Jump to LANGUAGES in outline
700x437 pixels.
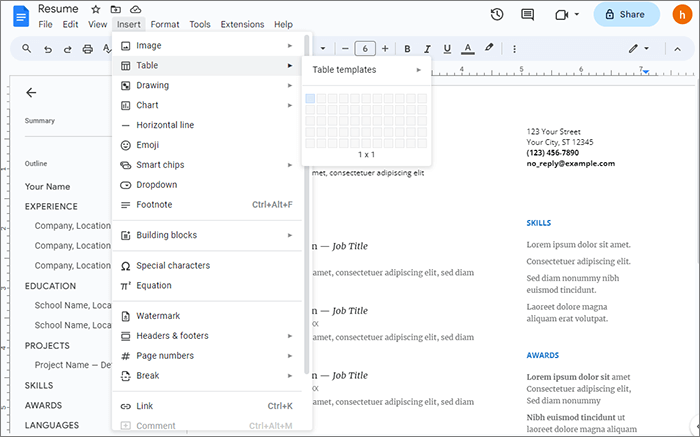point(52,425)
